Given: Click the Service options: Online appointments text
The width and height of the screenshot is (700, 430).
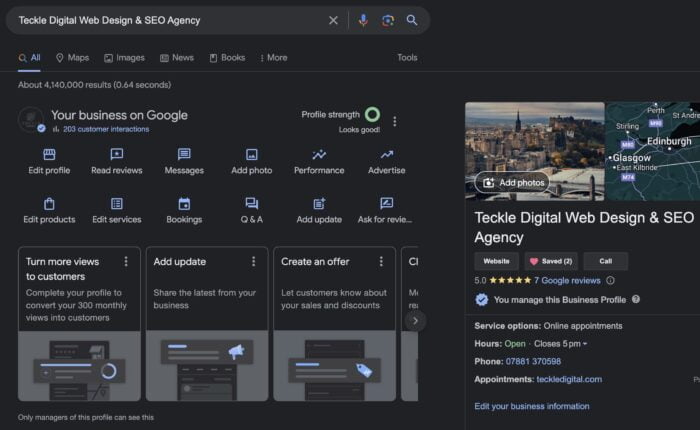Looking at the screenshot, I should coord(548,326).
